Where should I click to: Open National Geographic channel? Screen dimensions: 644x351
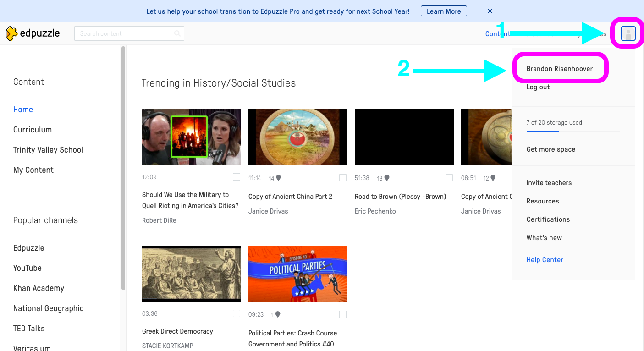pos(49,308)
